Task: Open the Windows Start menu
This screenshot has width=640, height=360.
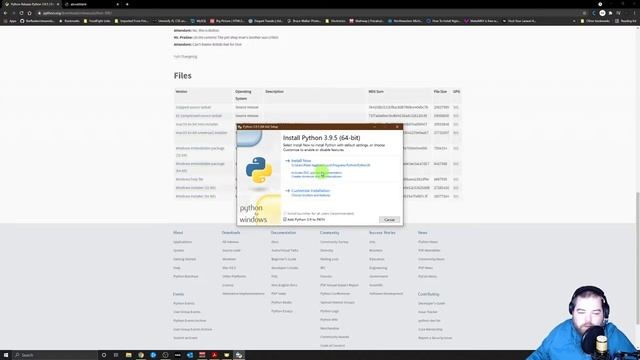Action: 6,355
